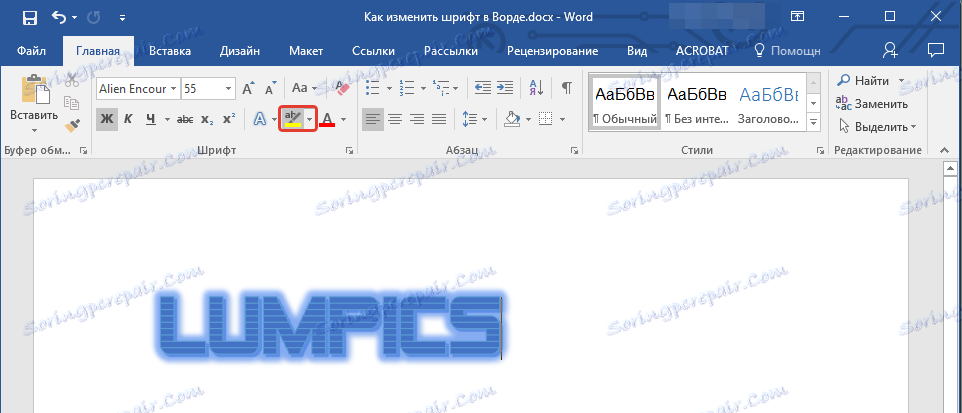
Task: Expand the highlight color palette arrow
Action: coord(310,119)
